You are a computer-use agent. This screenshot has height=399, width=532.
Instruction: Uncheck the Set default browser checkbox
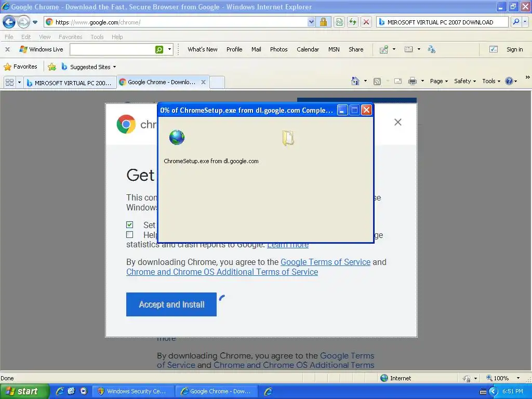pyautogui.click(x=129, y=224)
